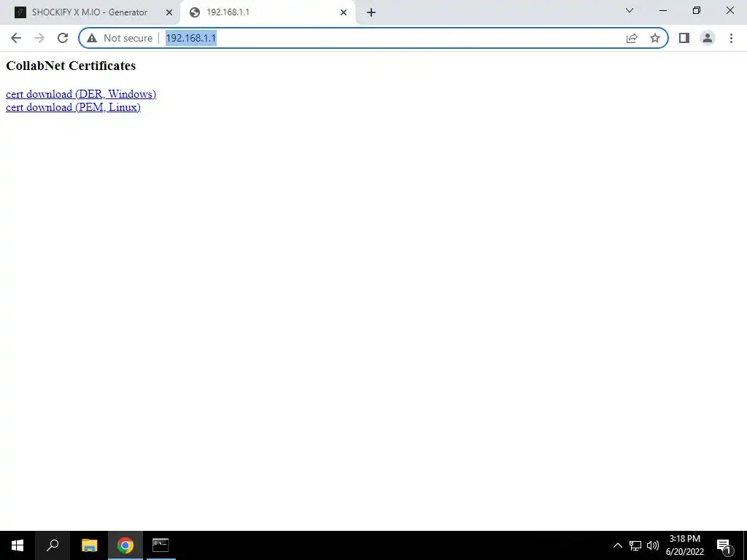Switch to SHOCKIFY X M.IO - Generator tab
The image size is (747, 560).
[x=90, y=12]
